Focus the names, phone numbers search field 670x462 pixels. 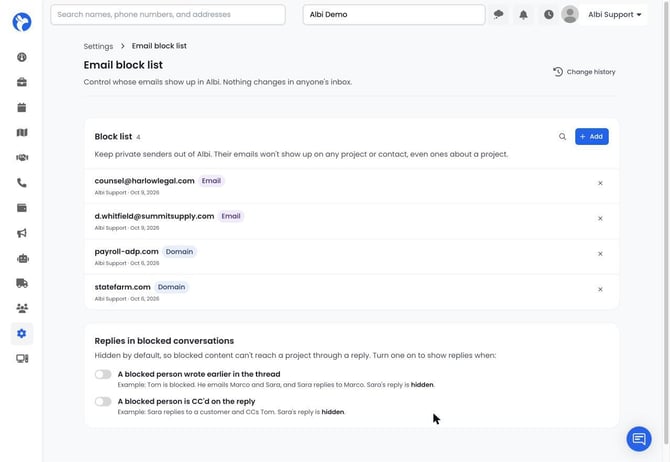(168, 15)
